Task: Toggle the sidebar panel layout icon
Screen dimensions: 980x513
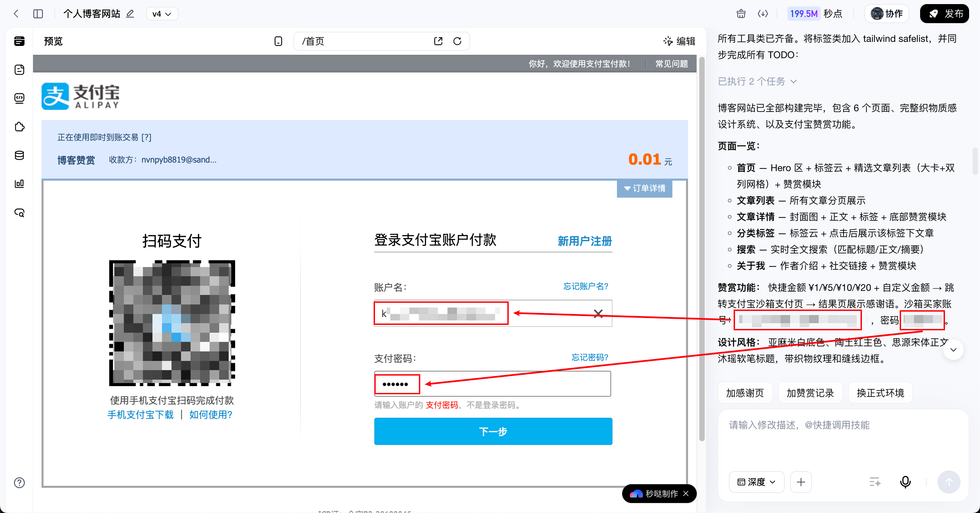Action: point(38,14)
